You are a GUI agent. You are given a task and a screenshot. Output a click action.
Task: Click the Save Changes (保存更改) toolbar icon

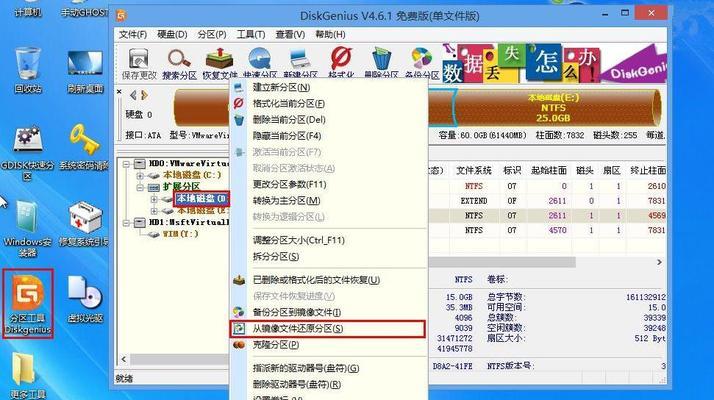pos(138,63)
